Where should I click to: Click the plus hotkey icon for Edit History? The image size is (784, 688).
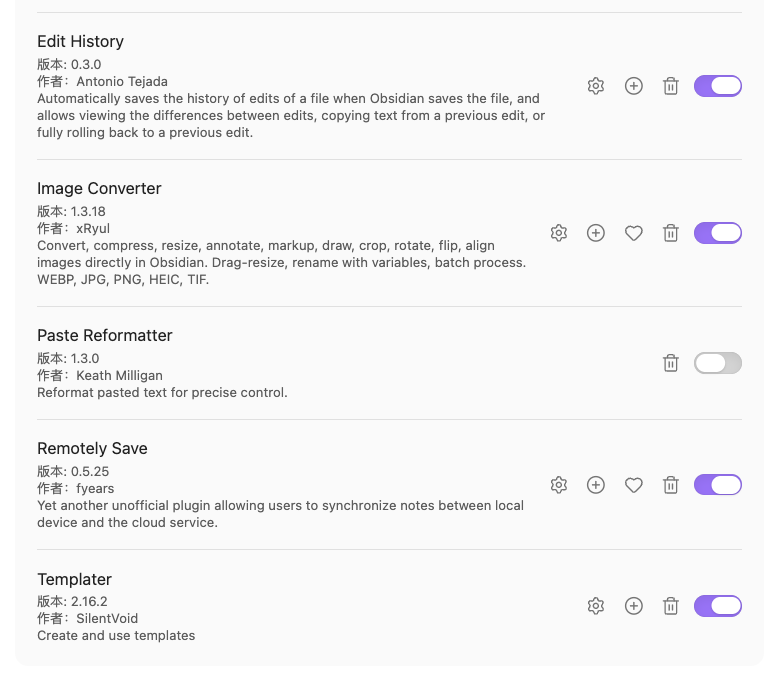(634, 86)
